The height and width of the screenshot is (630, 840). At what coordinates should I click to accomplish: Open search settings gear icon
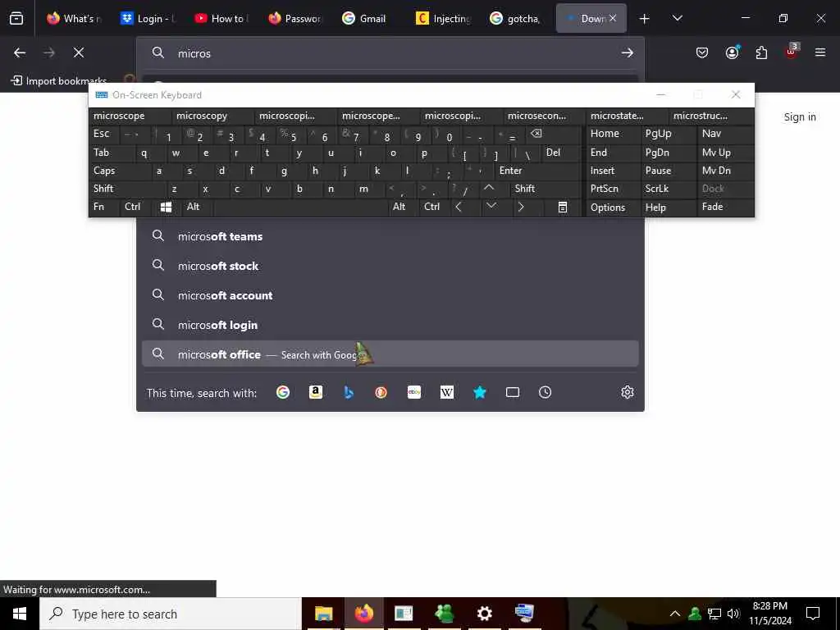(x=628, y=392)
